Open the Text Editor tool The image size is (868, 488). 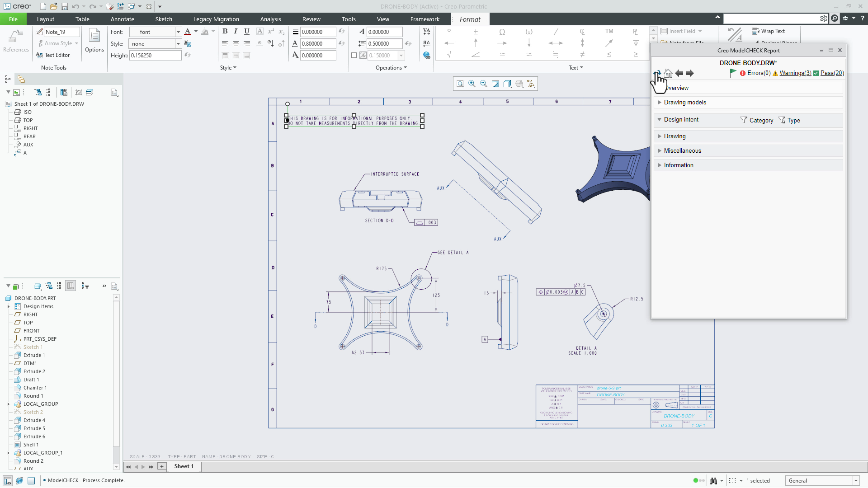pos(53,55)
